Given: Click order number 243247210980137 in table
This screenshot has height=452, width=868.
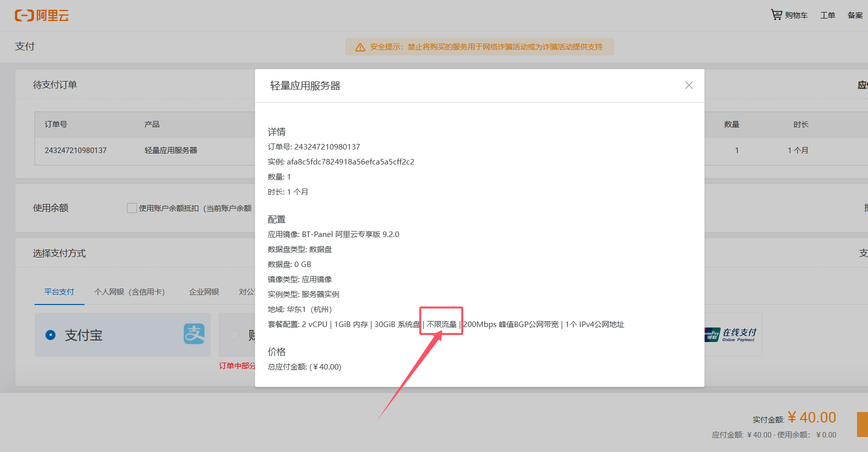Looking at the screenshot, I should 75,150.
